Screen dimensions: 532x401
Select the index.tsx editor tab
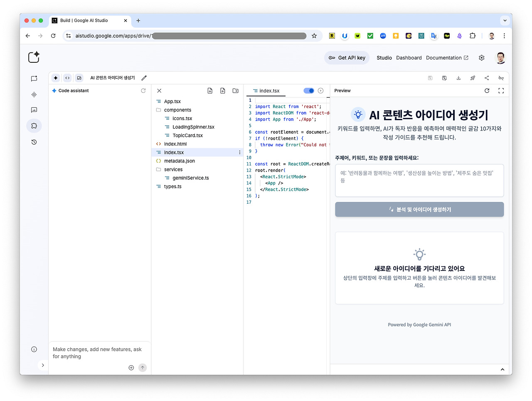pyautogui.click(x=266, y=91)
